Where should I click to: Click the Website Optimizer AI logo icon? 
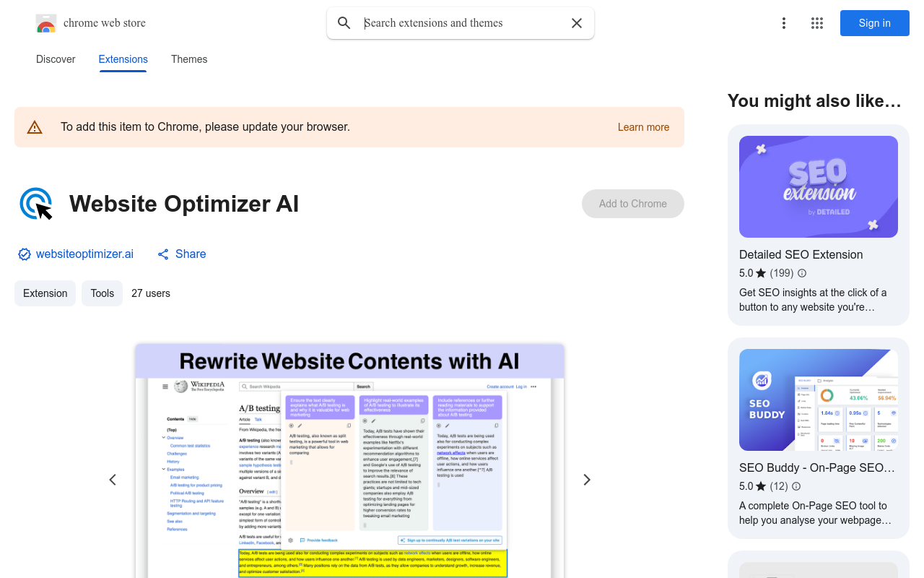click(x=36, y=204)
